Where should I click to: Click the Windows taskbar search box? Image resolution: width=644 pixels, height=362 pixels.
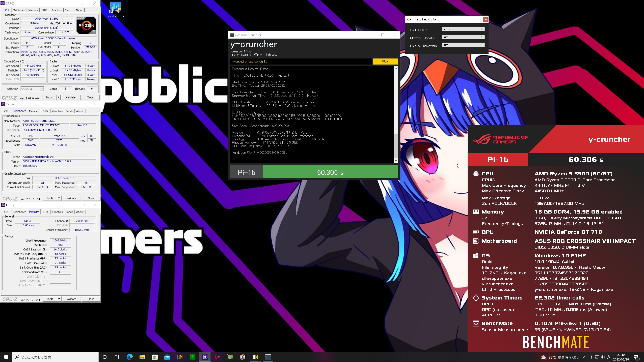[x=55, y=357]
